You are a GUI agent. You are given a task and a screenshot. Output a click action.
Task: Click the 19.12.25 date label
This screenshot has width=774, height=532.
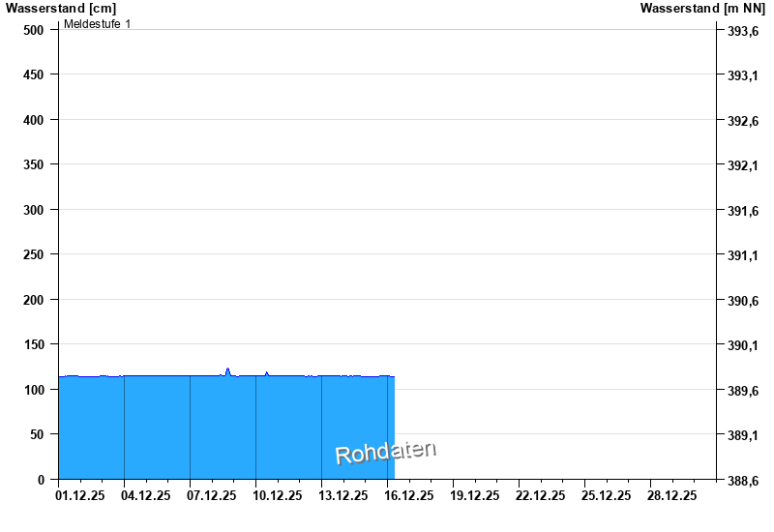point(475,495)
